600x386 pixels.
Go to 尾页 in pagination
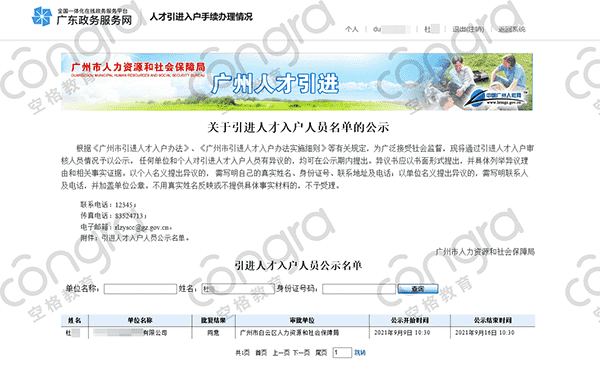(x=321, y=353)
